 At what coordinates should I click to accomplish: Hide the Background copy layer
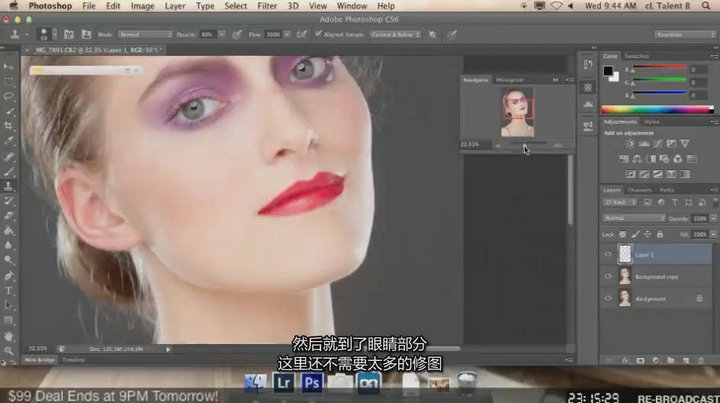pyautogui.click(x=608, y=276)
